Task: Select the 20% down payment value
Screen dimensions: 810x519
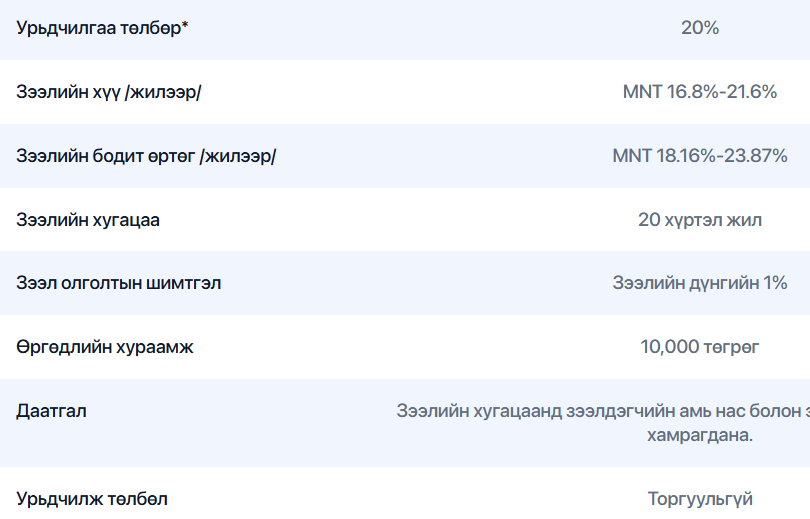Action: (700, 28)
